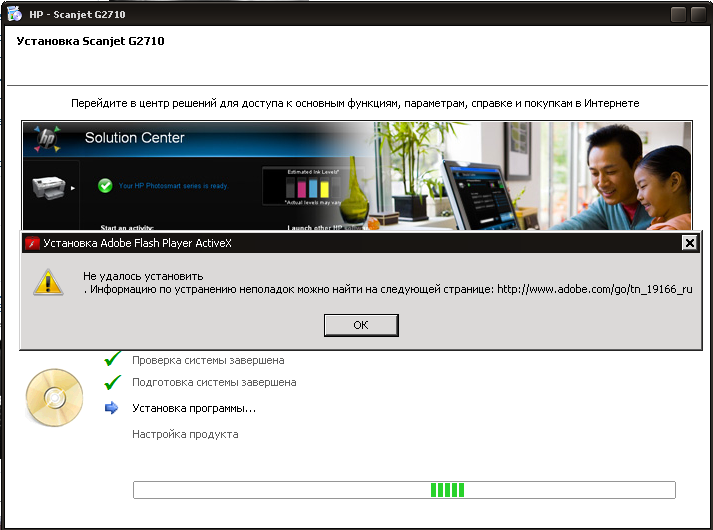Click the printer icon in Solution Center banner
The height and width of the screenshot is (530, 713).
point(49,187)
